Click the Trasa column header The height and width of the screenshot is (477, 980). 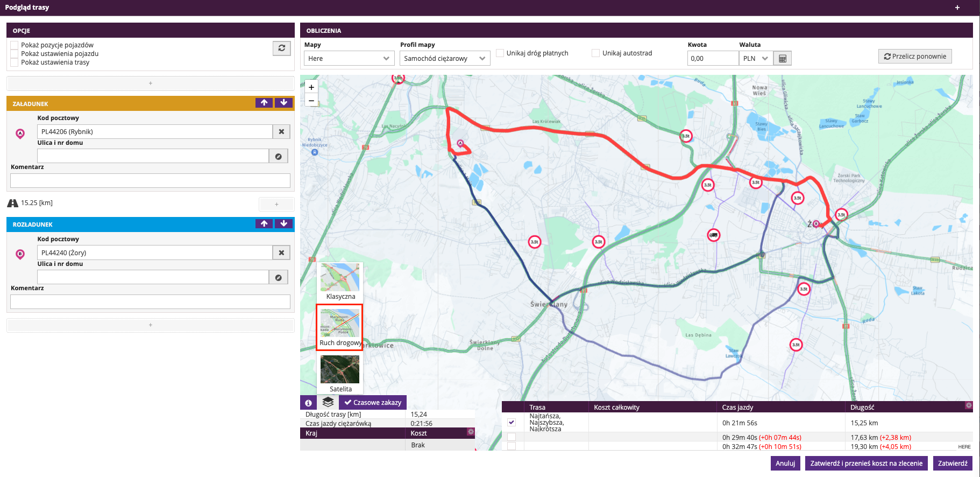(556, 407)
